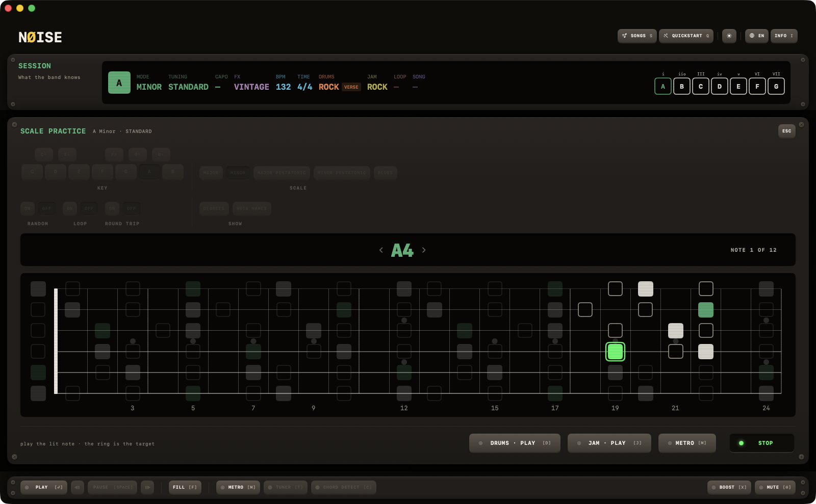
Task: Close scale practice with ESC button
Action: (787, 131)
